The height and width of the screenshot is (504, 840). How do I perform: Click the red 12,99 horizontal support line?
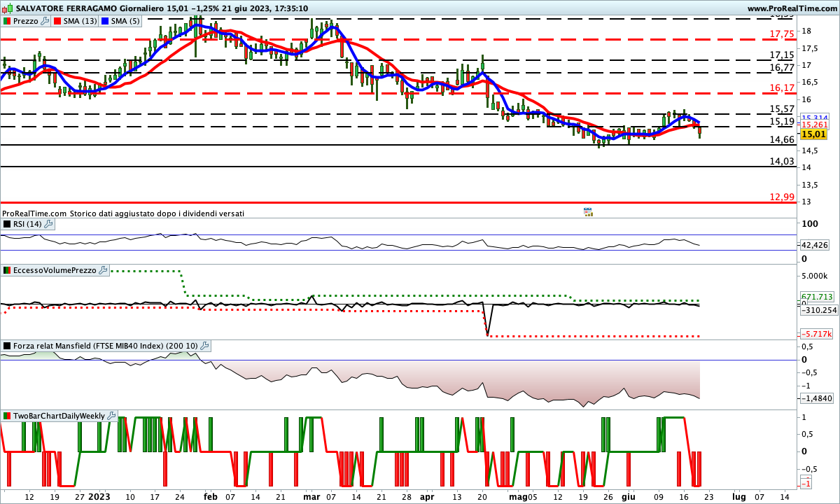point(399,202)
